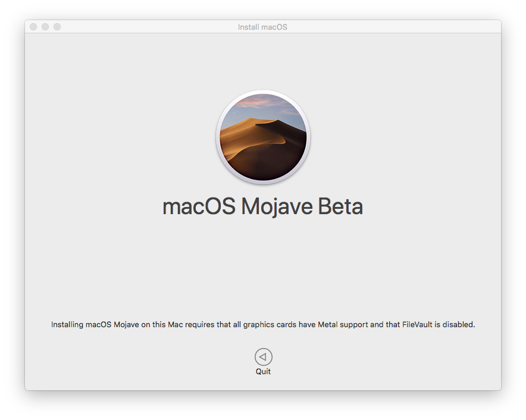
Task: Click the Metal support requirement message
Action: point(263,324)
